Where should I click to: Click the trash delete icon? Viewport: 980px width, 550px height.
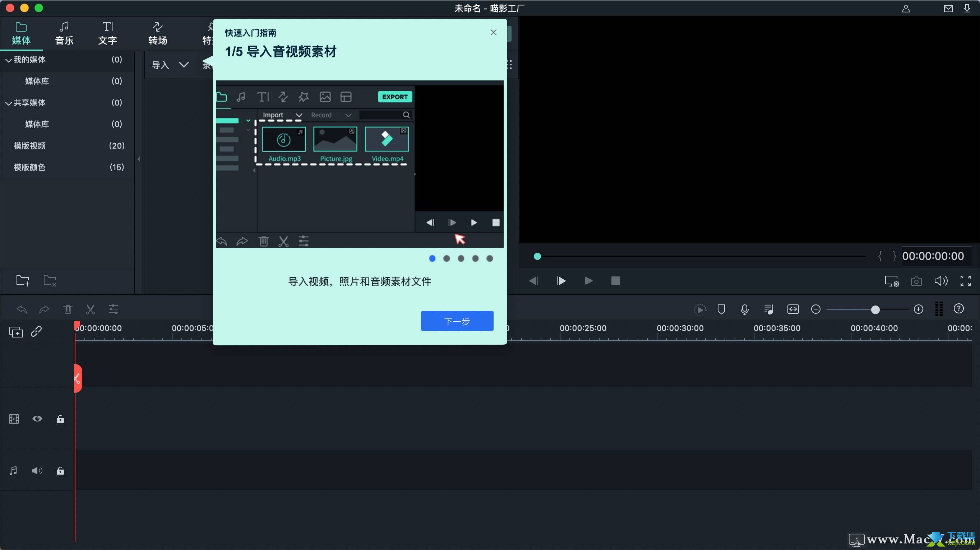click(68, 309)
